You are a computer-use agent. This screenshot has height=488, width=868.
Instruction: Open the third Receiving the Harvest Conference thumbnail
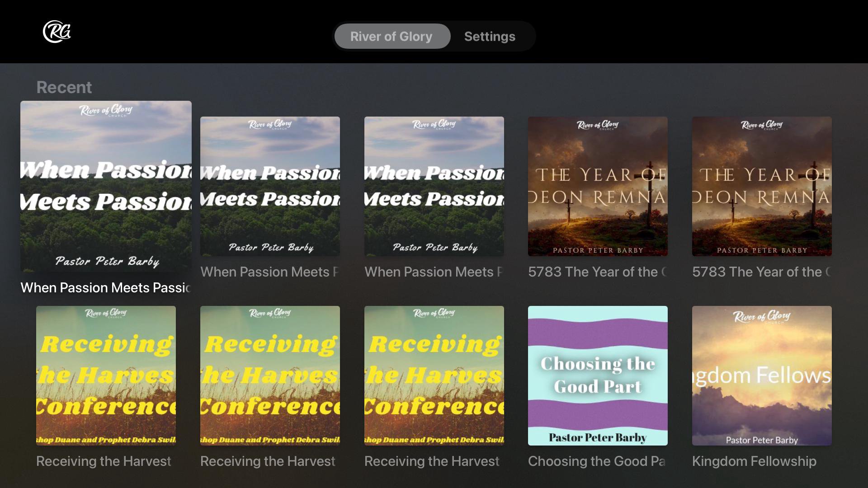[434, 375]
